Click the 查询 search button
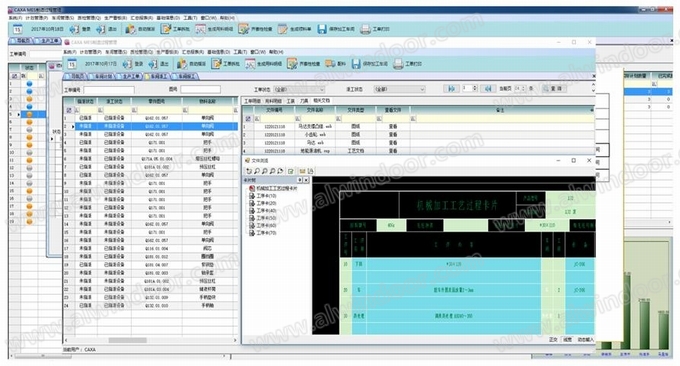680x366 pixels. [554, 88]
